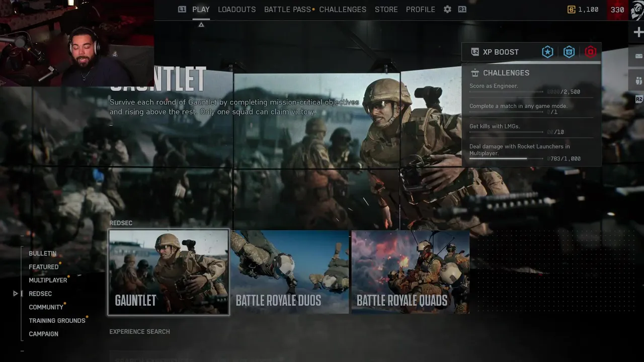Click the arrow marker beside REDSEC in the sidebar

pos(16,294)
